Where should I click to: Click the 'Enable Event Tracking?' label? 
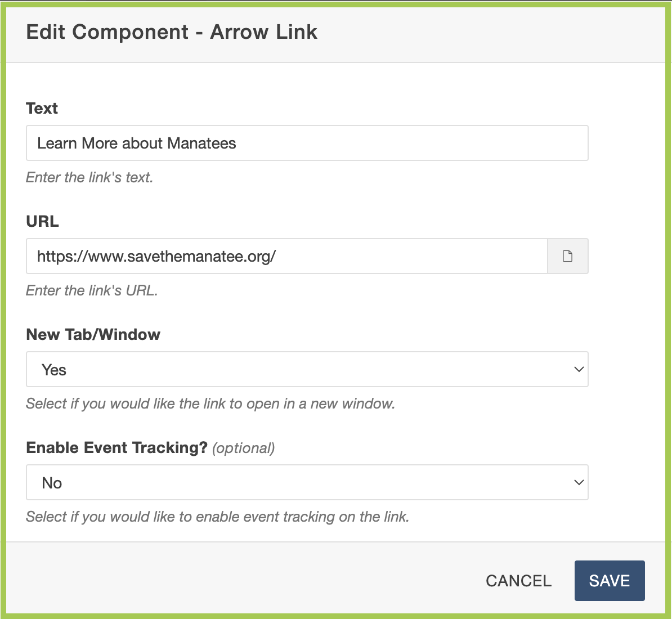(x=117, y=447)
